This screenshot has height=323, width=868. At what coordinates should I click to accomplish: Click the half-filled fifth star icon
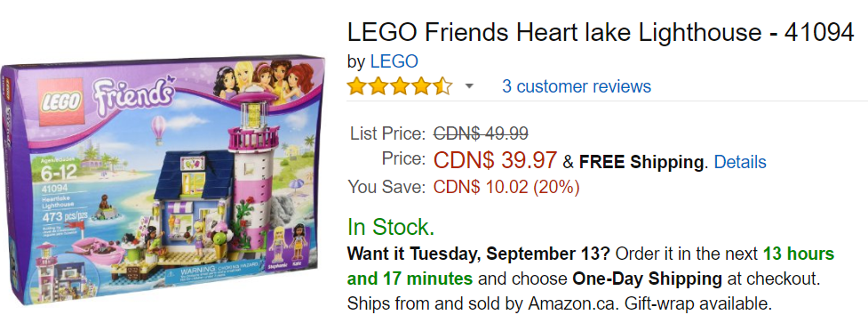click(442, 86)
